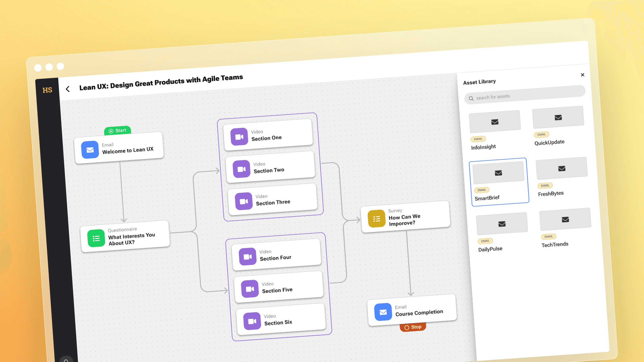
Task: Click the yellow survey checklist icon
Action: click(376, 219)
